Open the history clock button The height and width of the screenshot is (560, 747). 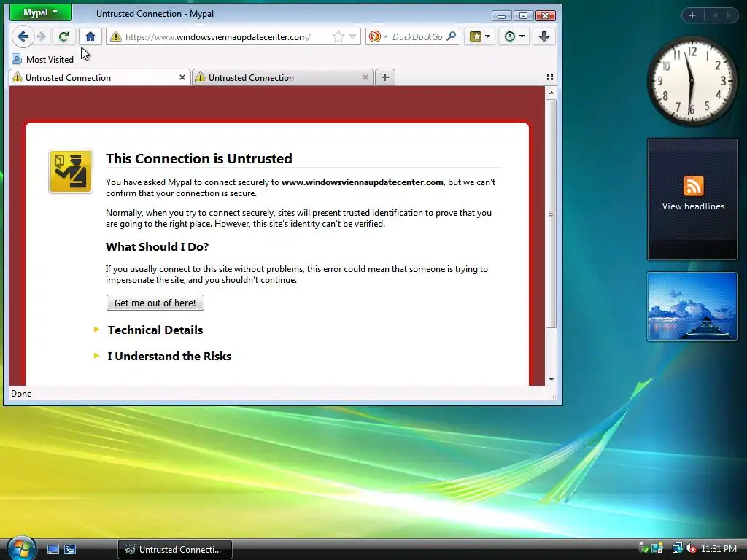pyautogui.click(x=510, y=36)
